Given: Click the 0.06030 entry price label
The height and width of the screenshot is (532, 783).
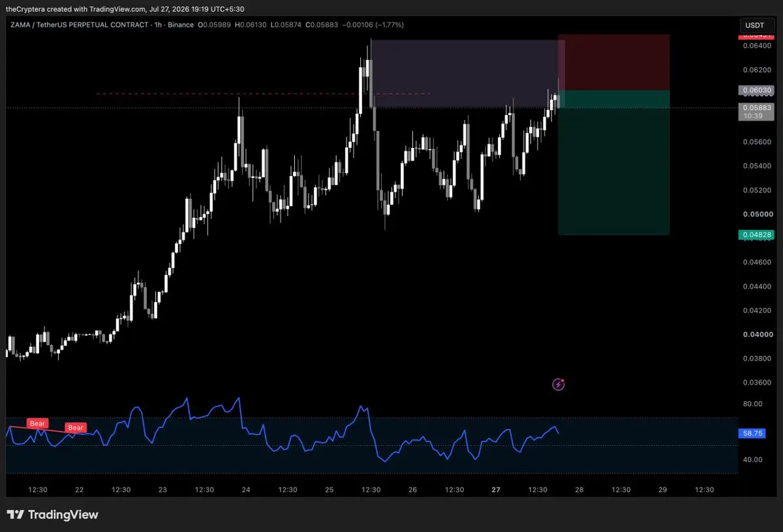Looking at the screenshot, I should click(x=755, y=90).
